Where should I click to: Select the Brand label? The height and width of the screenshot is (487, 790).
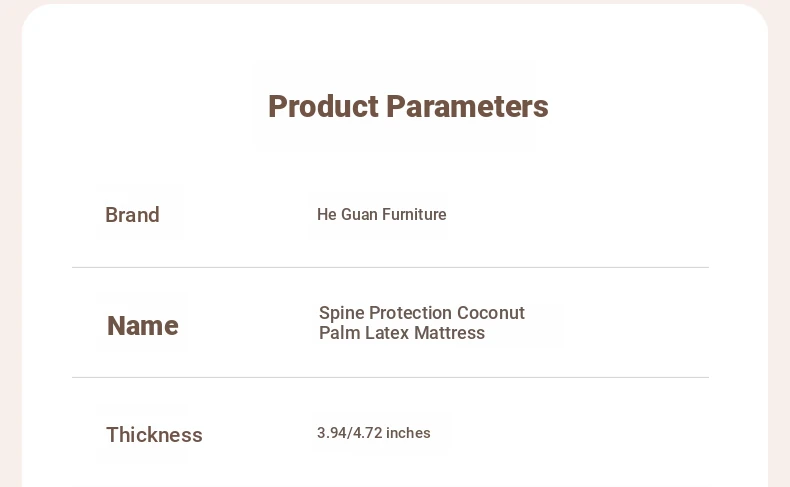133,215
